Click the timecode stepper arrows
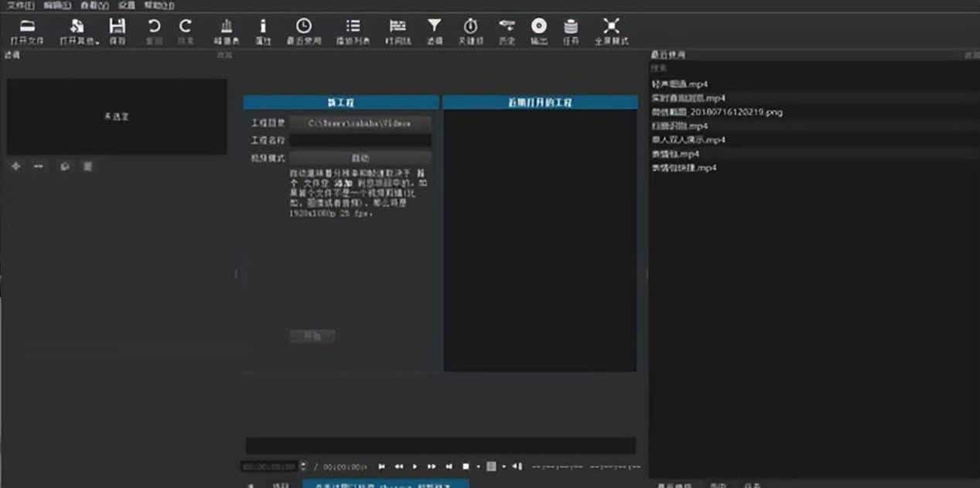The height and width of the screenshot is (488, 980). click(x=304, y=466)
